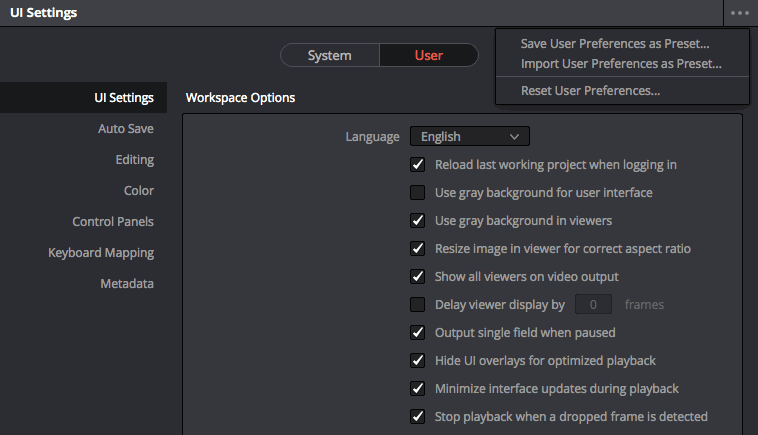Uncheck Output single field when paused
758x435 pixels.
click(418, 333)
